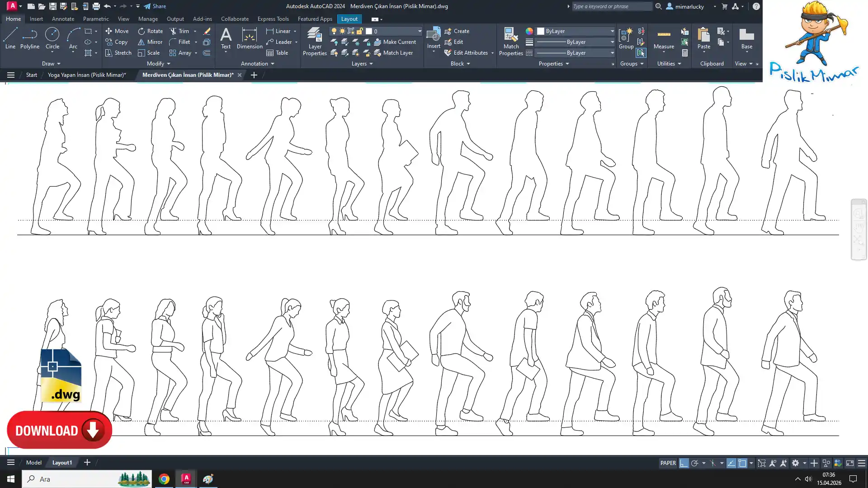Toggle polar tracking in status bar
868x488 pixels.
point(695,463)
